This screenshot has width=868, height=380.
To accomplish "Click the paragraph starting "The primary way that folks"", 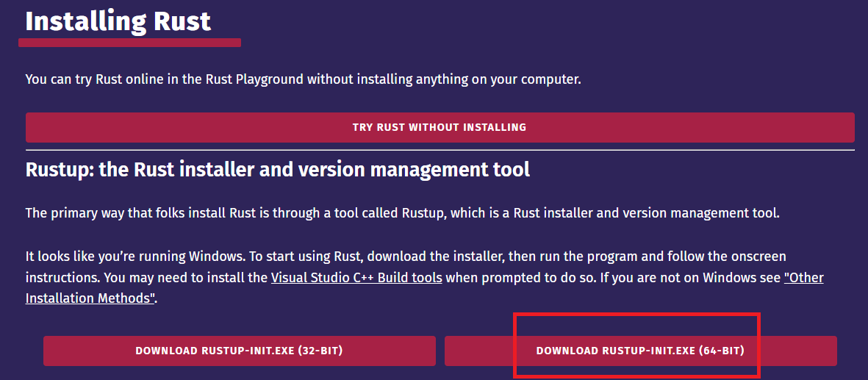I will (x=403, y=213).
